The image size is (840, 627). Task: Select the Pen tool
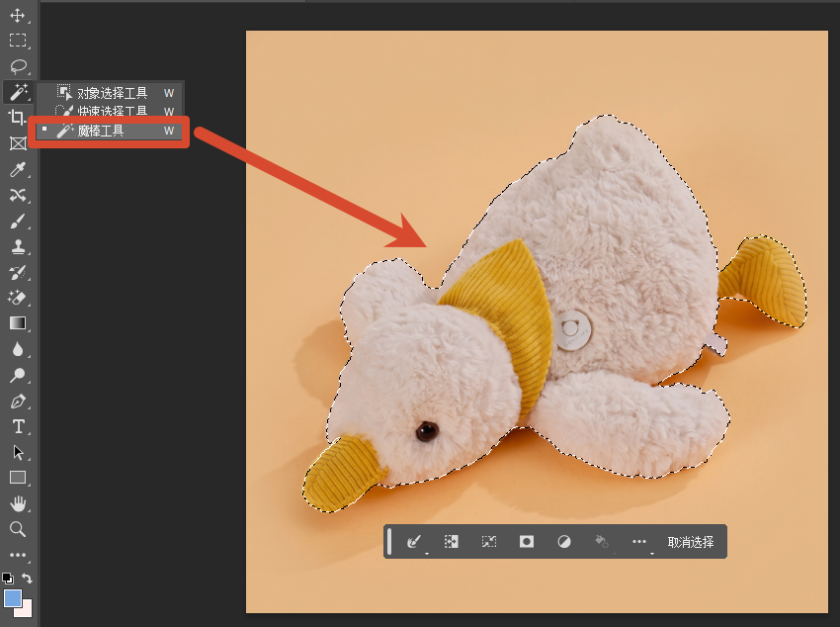point(18,401)
